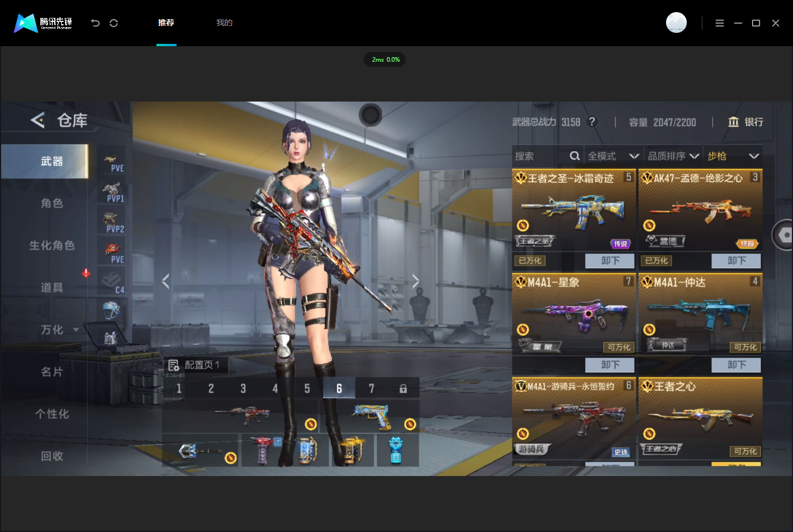The image size is (793, 532).
Task: Select the 道具 sidebar tab
Action: pyautogui.click(x=52, y=287)
